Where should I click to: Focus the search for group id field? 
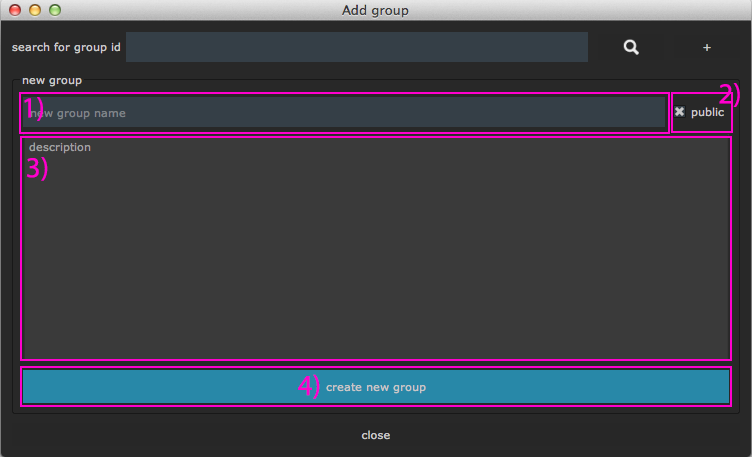[x=357, y=47]
